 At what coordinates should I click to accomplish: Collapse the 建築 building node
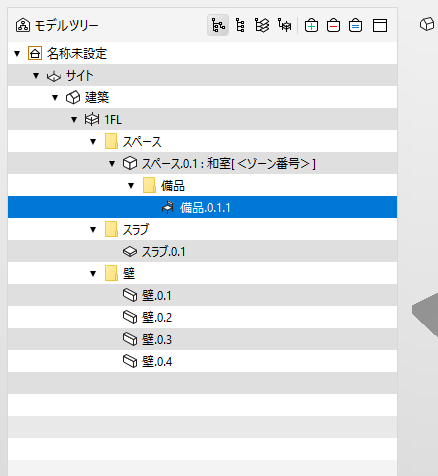tap(55, 98)
